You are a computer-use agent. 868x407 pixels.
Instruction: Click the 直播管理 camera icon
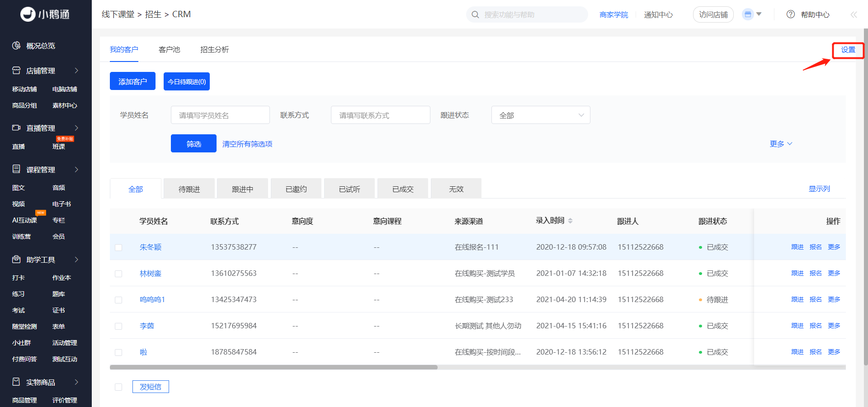16,128
